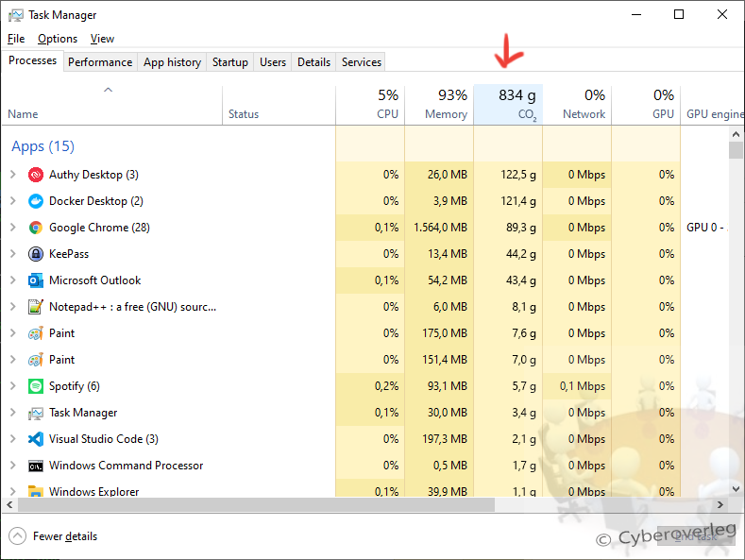This screenshot has width=745, height=560.
Task: Sort by the GPU column header
Action: (646, 105)
